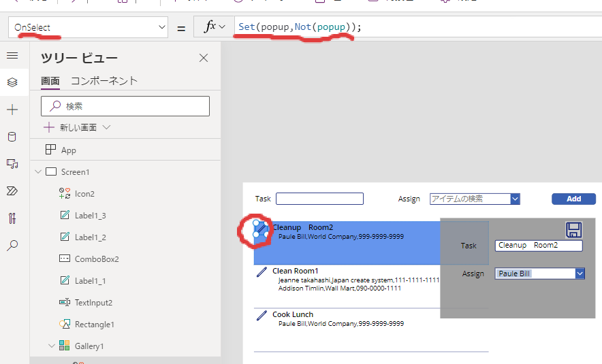
Task: Open the Insert plus icon
Action: (12, 110)
